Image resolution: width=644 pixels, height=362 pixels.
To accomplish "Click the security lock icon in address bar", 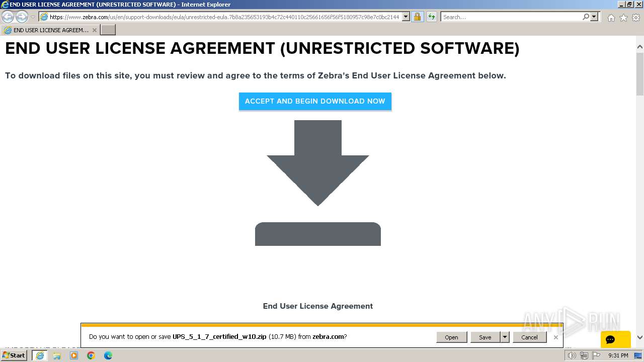I will pyautogui.click(x=417, y=17).
